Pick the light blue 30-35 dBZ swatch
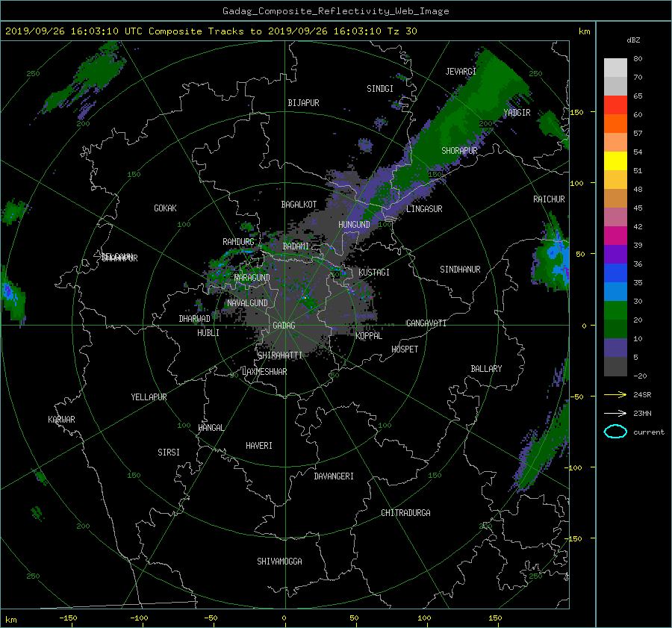 pyautogui.click(x=615, y=292)
